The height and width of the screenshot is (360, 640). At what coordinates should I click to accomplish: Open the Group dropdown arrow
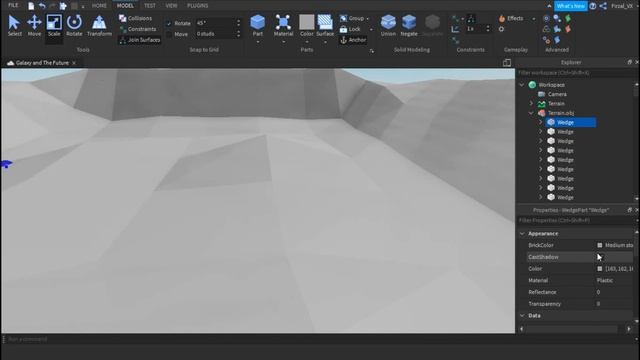[367, 19]
